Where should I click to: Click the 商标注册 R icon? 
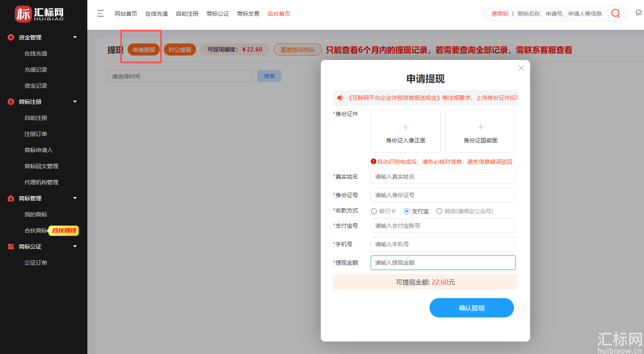[x=11, y=102]
